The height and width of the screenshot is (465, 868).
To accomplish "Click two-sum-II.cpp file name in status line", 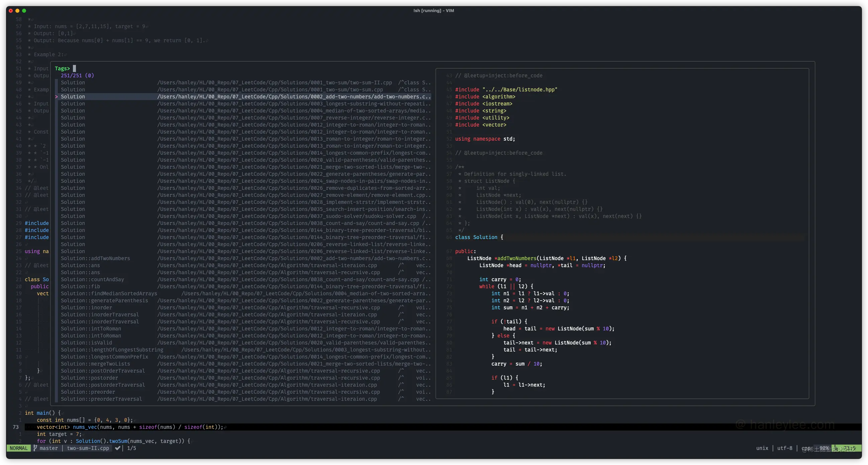I will pos(88,448).
